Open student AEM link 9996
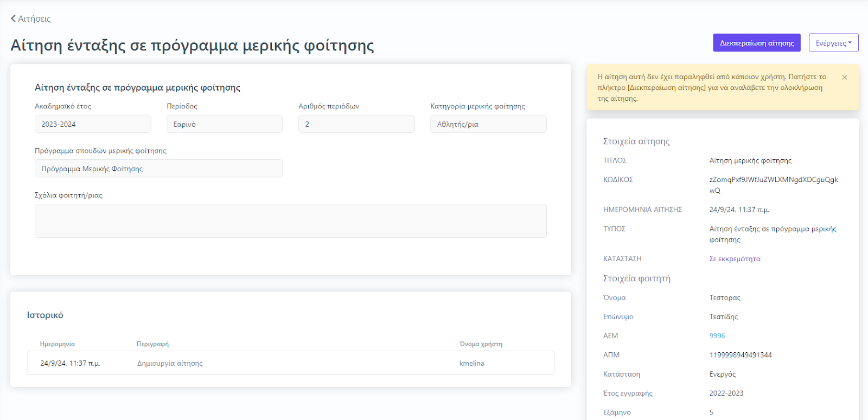The width and height of the screenshot is (868, 420). pyautogui.click(x=717, y=336)
